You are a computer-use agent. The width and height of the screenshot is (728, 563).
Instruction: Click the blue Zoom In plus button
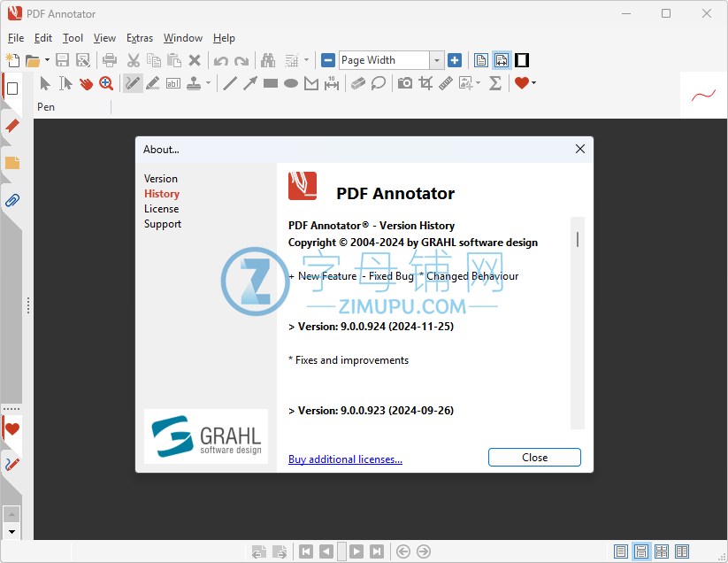pyautogui.click(x=455, y=60)
